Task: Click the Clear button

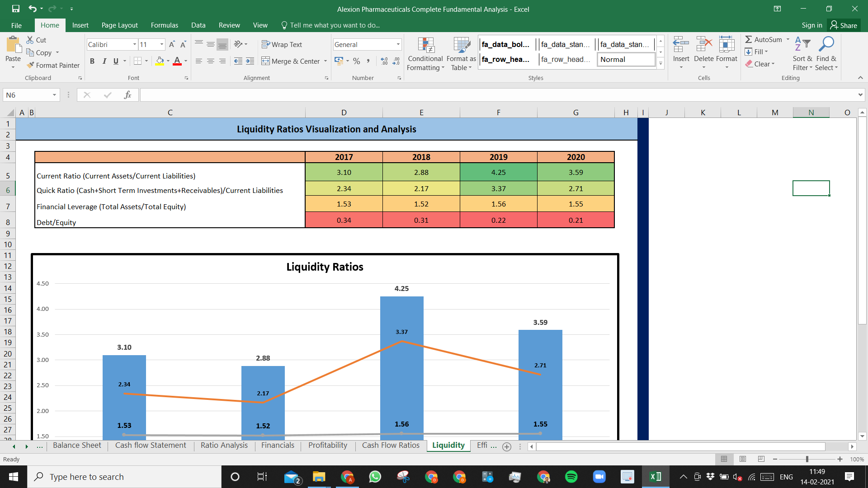Action: pyautogui.click(x=760, y=64)
